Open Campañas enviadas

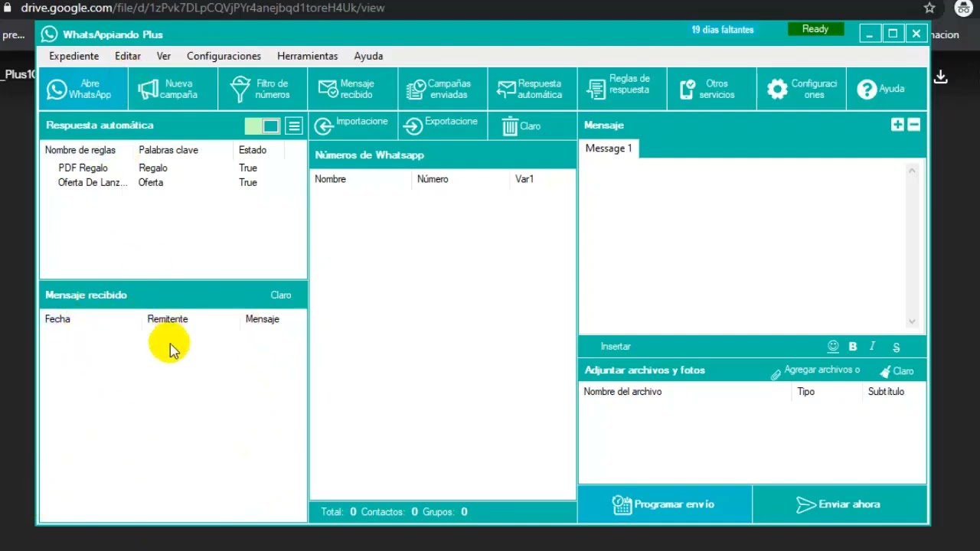click(x=442, y=89)
